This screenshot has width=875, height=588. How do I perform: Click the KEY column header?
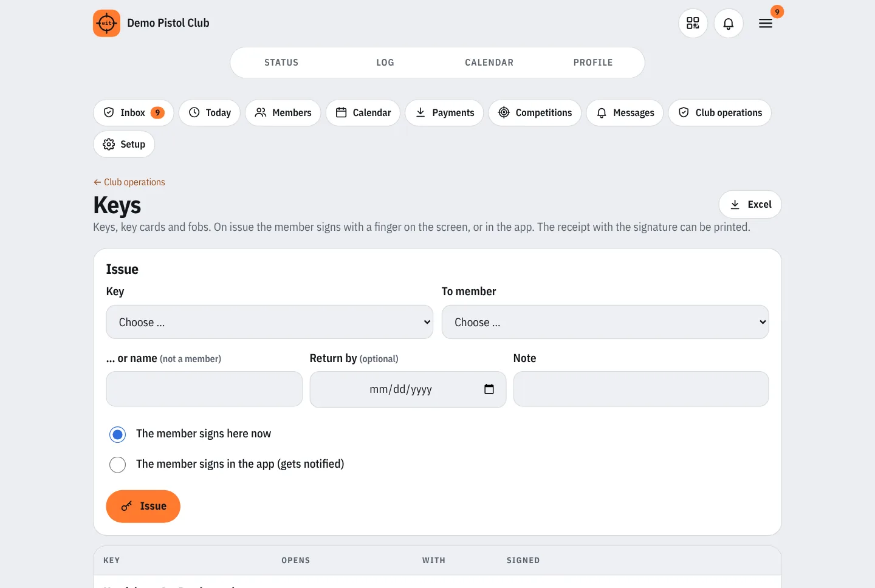[112, 561]
